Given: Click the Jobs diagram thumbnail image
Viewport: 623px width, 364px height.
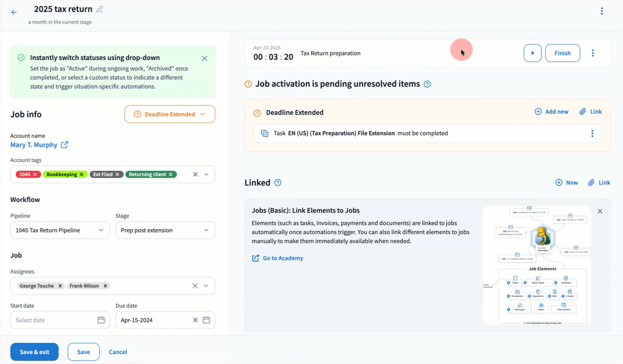Looking at the screenshot, I should (x=537, y=265).
